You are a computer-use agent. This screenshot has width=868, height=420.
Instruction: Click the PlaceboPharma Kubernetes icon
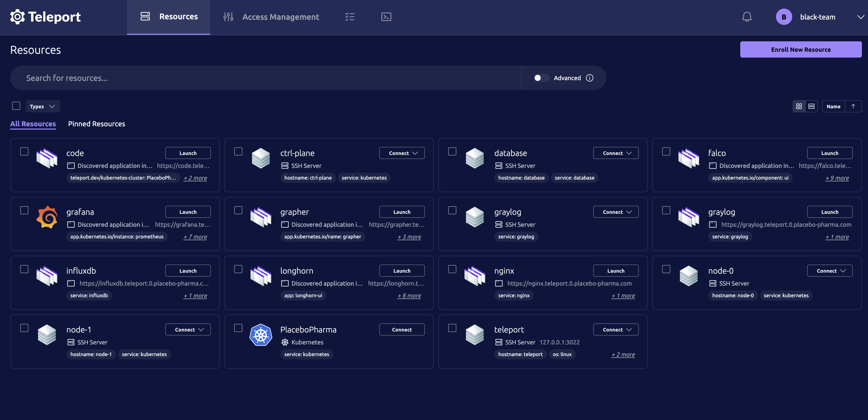pyautogui.click(x=261, y=334)
